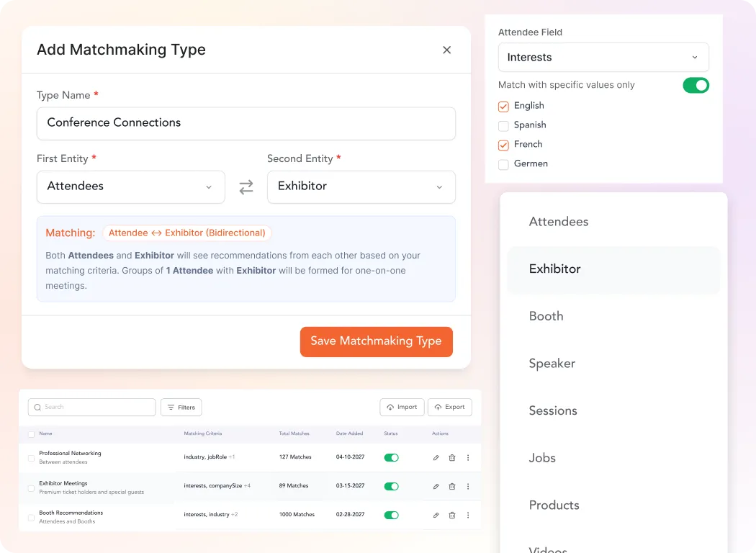Image resolution: width=756 pixels, height=553 pixels.
Task: Check the Spanish checkbox
Action: click(503, 125)
